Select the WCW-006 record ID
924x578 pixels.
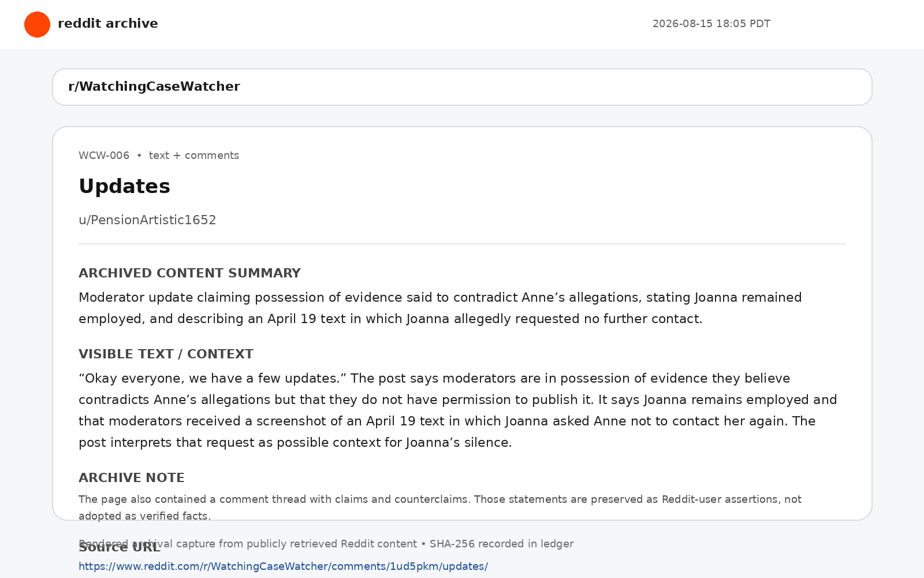point(104,155)
